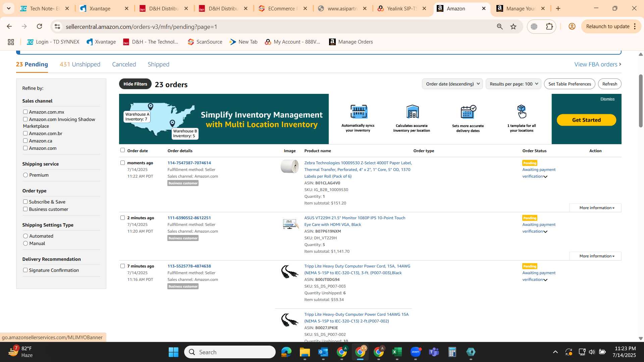The width and height of the screenshot is (644, 362).
Task: Switch to the 431 Unshipped tab
Action: pyautogui.click(x=80, y=64)
